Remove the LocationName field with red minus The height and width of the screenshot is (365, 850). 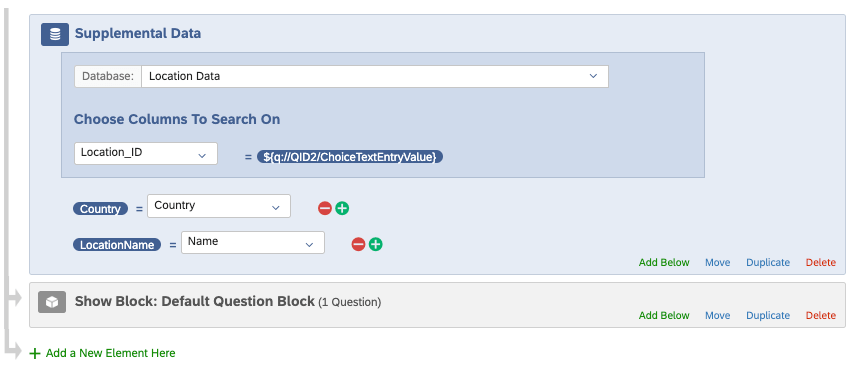pos(358,245)
